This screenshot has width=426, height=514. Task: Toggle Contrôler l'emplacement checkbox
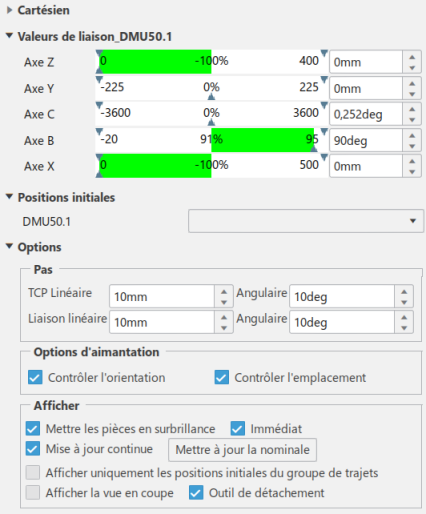(222, 377)
